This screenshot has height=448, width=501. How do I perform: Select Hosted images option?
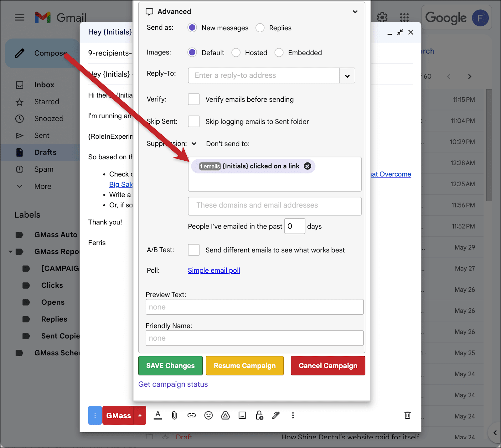(x=236, y=53)
